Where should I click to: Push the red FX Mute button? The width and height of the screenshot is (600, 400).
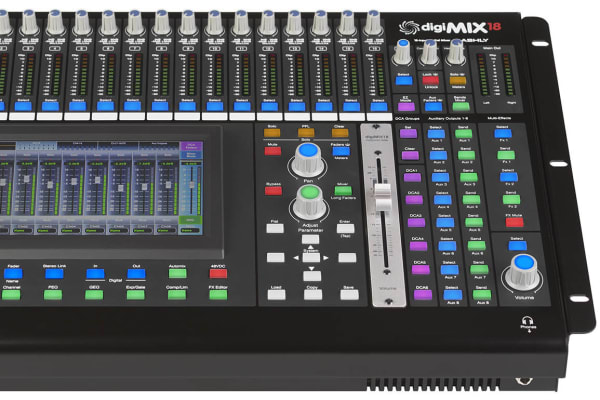pos(514,222)
